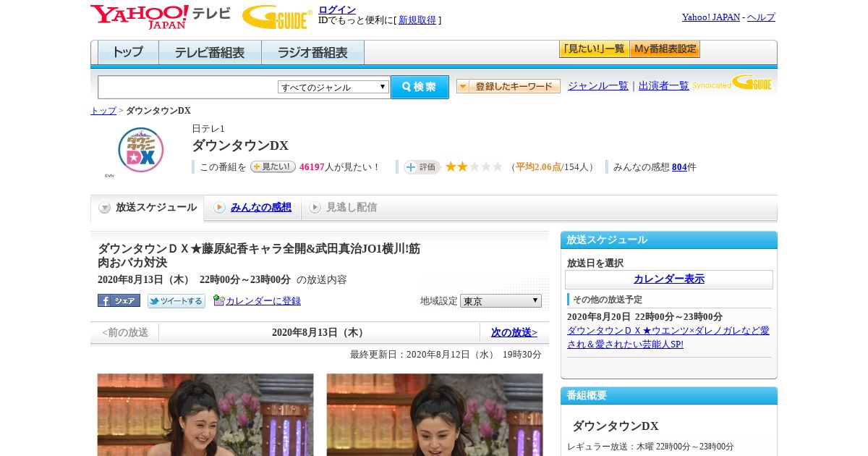Click the blue 検索 search button

pyautogui.click(x=420, y=87)
